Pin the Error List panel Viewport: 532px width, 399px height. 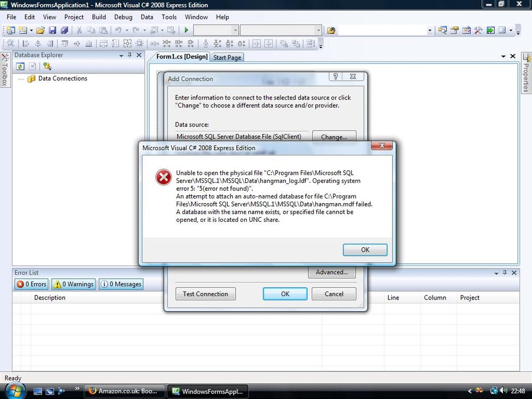pos(505,272)
